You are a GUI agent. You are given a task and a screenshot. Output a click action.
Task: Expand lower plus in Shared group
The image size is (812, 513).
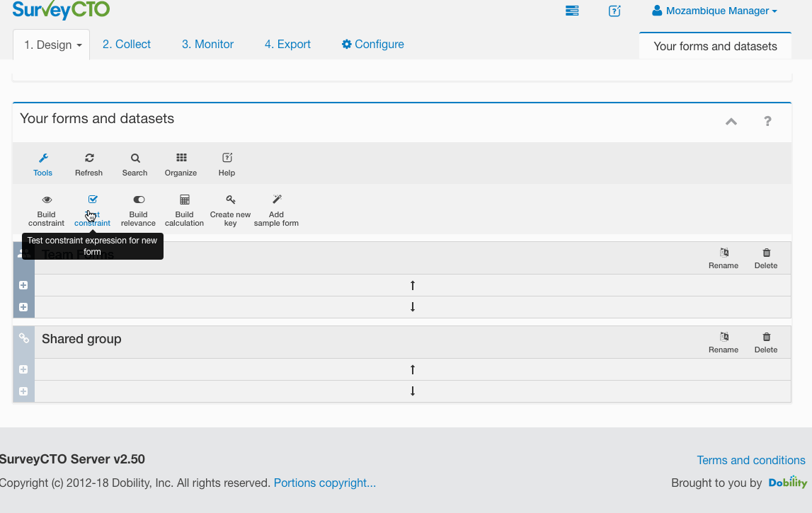coord(23,391)
